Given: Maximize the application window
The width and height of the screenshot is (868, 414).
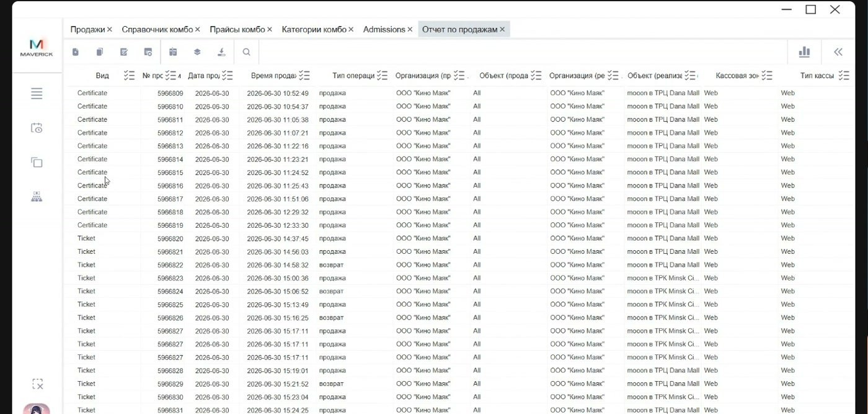Looking at the screenshot, I should pyautogui.click(x=811, y=9).
